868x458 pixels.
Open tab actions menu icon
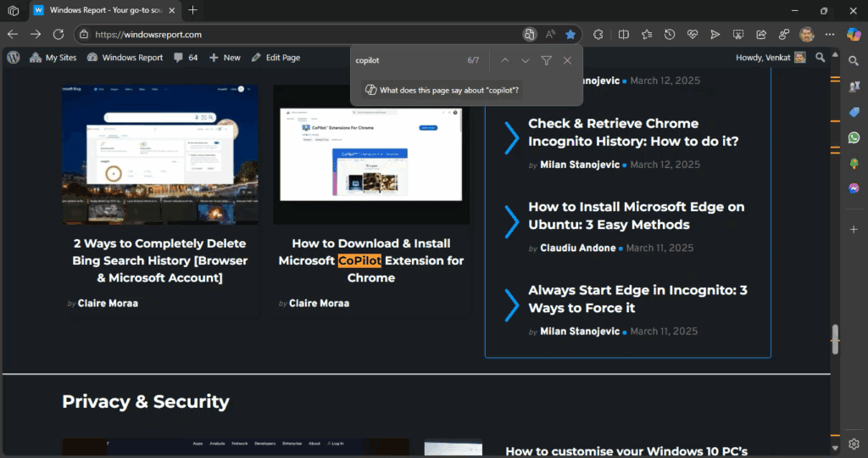point(14,10)
